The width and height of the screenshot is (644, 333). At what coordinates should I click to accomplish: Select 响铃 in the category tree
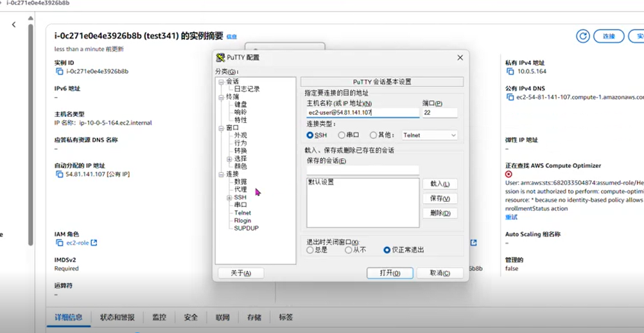click(x=241, y=113)
